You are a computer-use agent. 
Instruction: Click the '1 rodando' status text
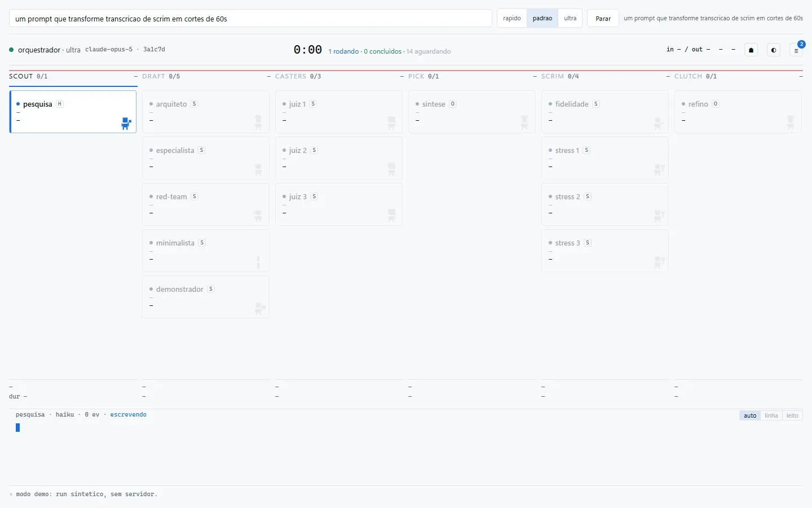click(343, 51)
